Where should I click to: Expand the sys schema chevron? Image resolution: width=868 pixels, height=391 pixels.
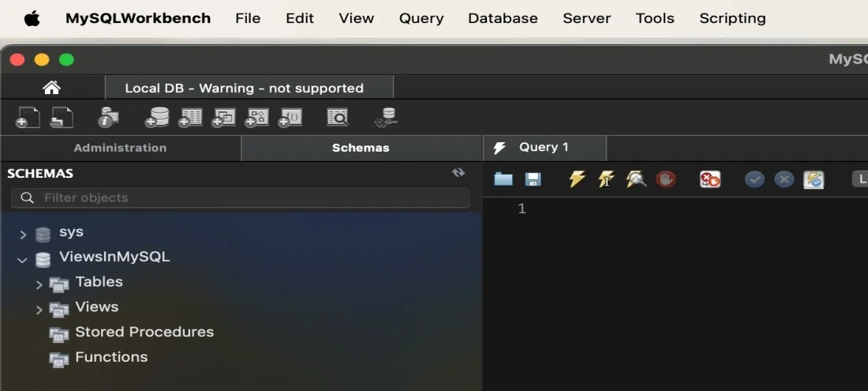(x=23, y=235)
